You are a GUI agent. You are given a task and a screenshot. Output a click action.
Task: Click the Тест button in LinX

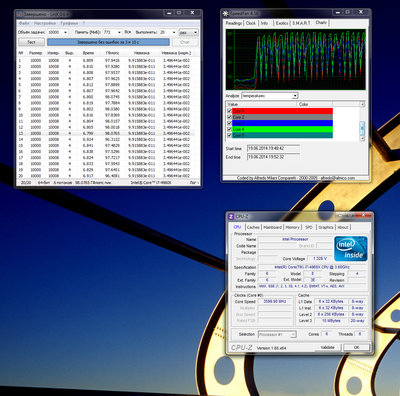[x=31, y=42]
